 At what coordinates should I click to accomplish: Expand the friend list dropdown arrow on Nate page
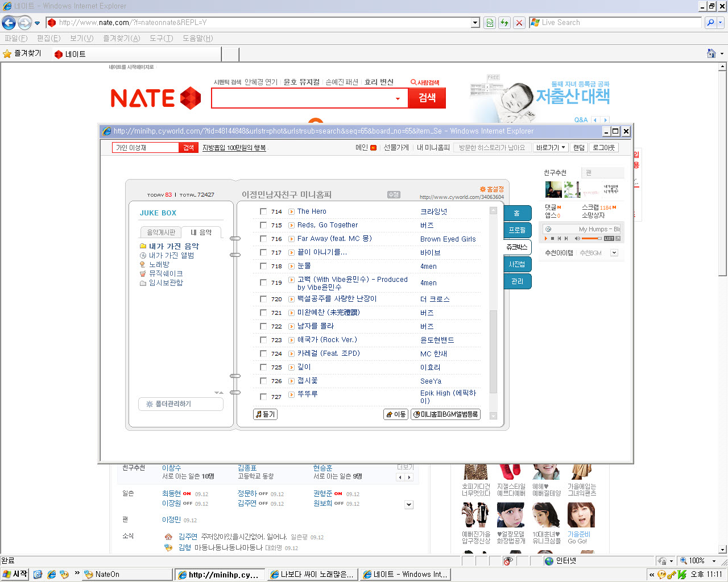pos(409,505)
